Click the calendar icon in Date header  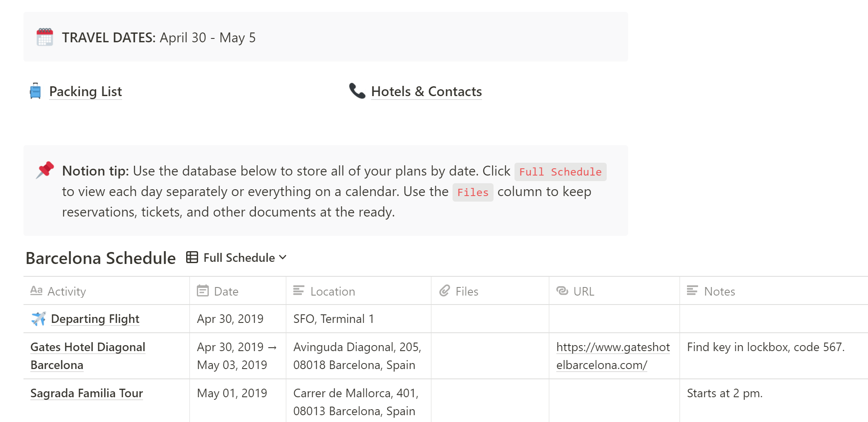click(203, 291)
